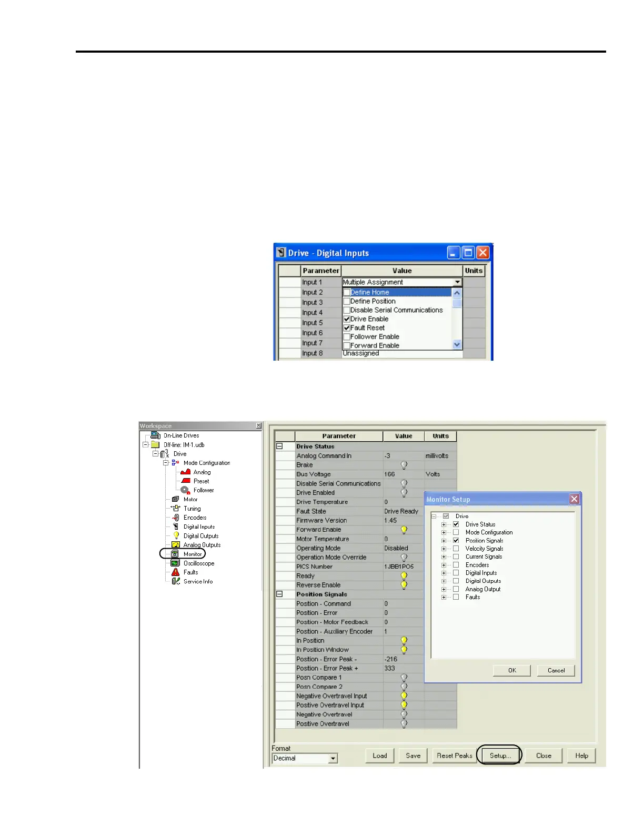Screen dimensions: 644x834
Task: Cancel the Monitor Setup dialog
Action: point(556,671)
